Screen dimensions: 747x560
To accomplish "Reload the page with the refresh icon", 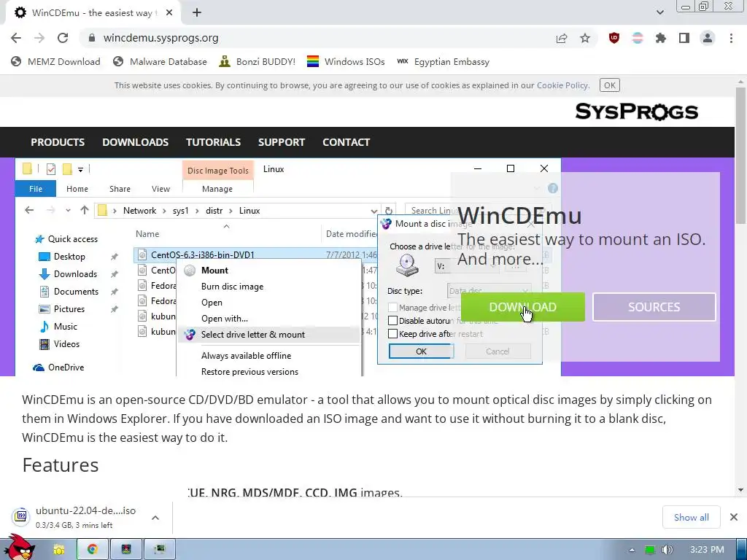I will [x=63, y=38].
